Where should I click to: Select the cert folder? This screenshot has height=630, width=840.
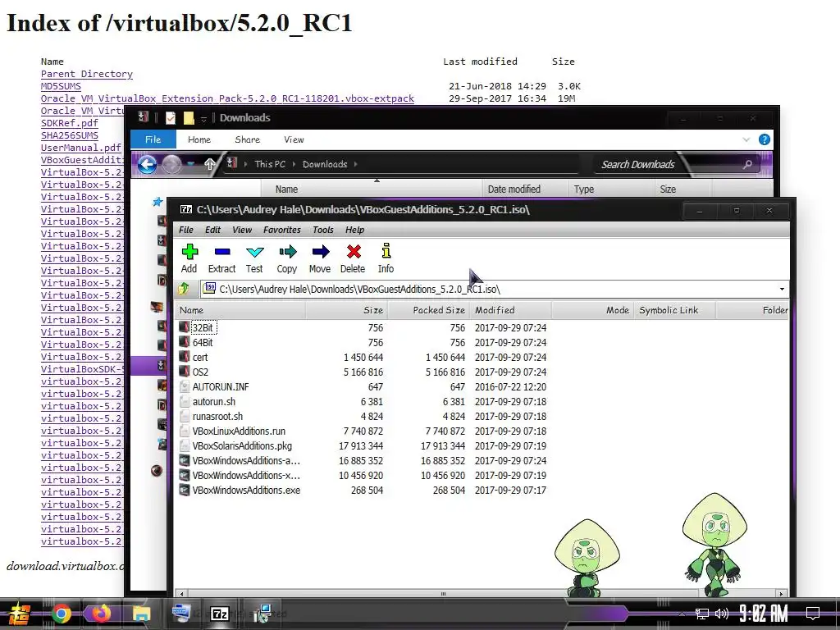tap(200, 358)
